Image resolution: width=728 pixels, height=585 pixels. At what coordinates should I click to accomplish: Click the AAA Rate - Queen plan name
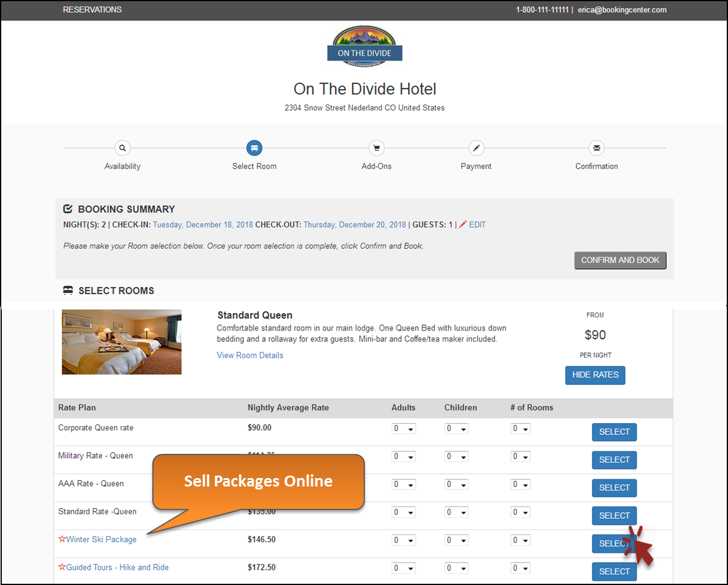pyautogui.click(x=91, y=483)
